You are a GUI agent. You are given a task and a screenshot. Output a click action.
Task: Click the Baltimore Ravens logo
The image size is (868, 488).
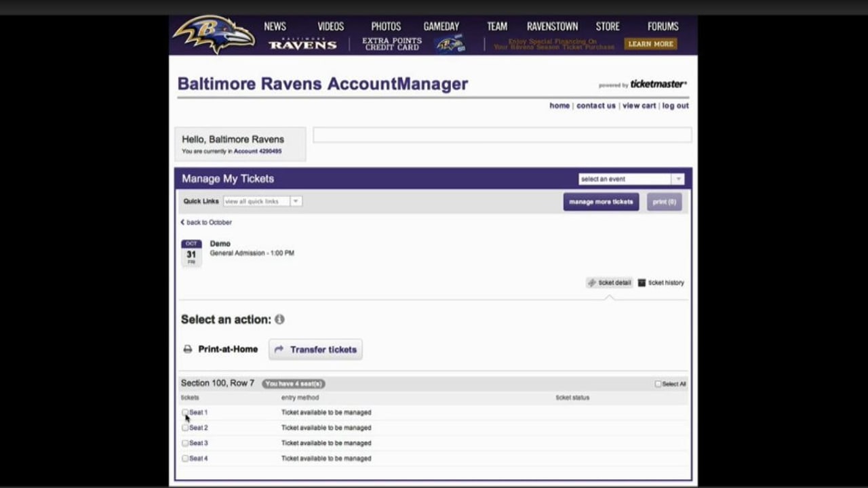click(x=214, y=34)
